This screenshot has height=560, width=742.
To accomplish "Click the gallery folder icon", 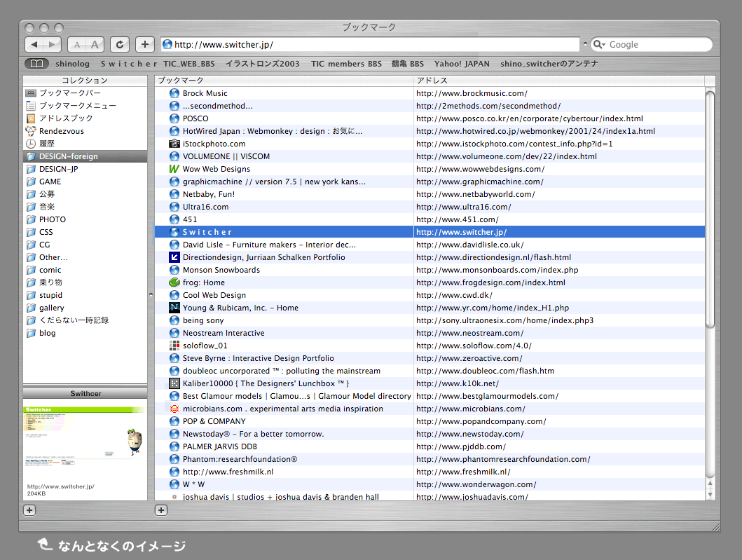I will 32,308.
